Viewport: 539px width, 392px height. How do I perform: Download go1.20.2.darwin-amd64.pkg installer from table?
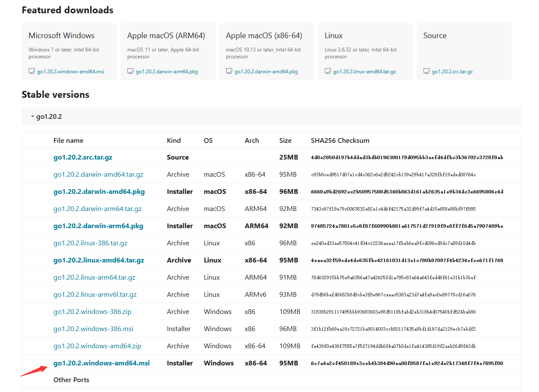click(99, 192)
